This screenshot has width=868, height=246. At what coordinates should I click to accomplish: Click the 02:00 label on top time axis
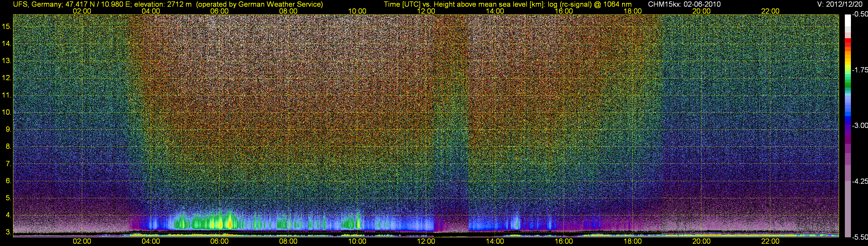coord(82,11)
